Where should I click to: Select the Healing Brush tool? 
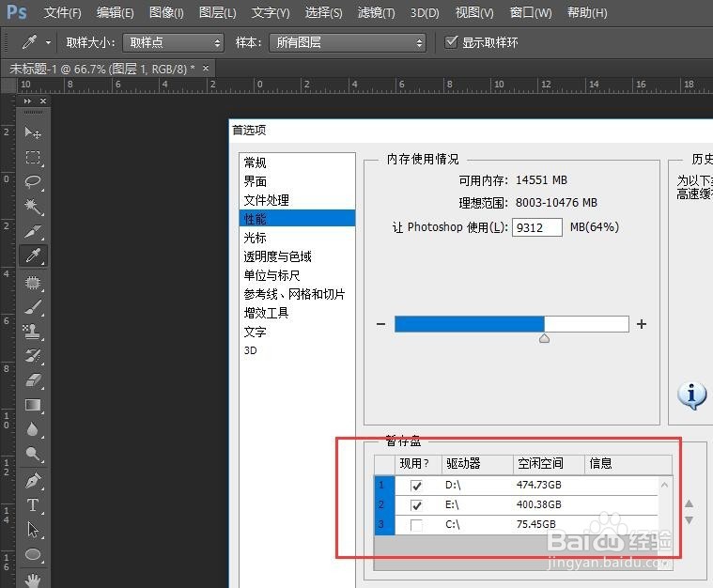(x=33, y=283)
